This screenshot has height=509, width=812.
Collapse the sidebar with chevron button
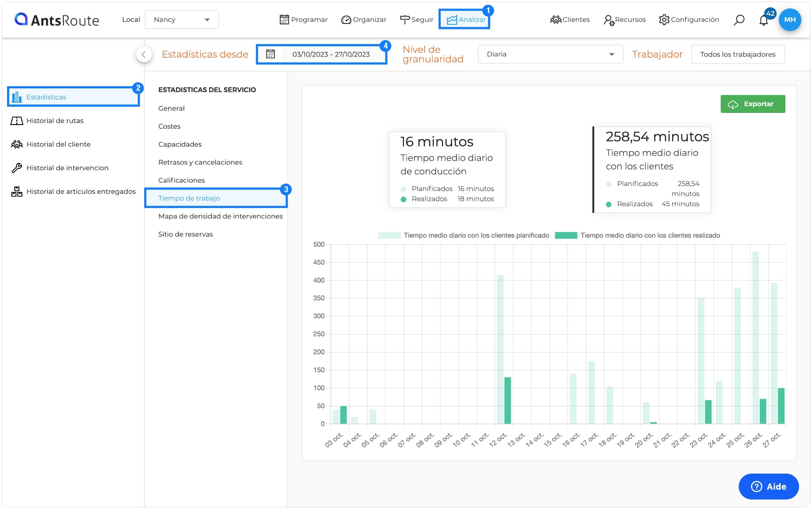(x=144, y=55)
